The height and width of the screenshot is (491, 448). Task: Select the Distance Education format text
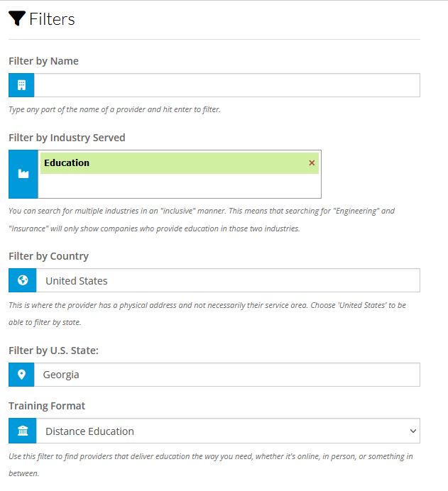[90, 431]
